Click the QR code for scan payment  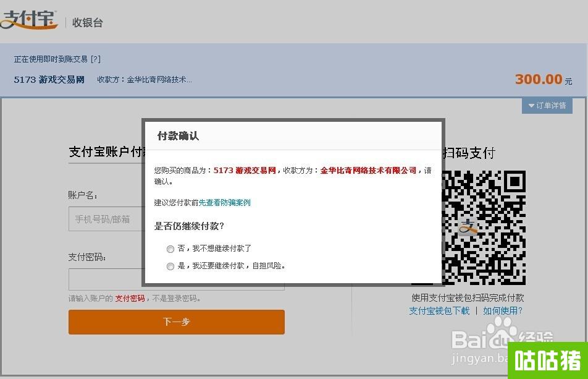pos(484,228)
